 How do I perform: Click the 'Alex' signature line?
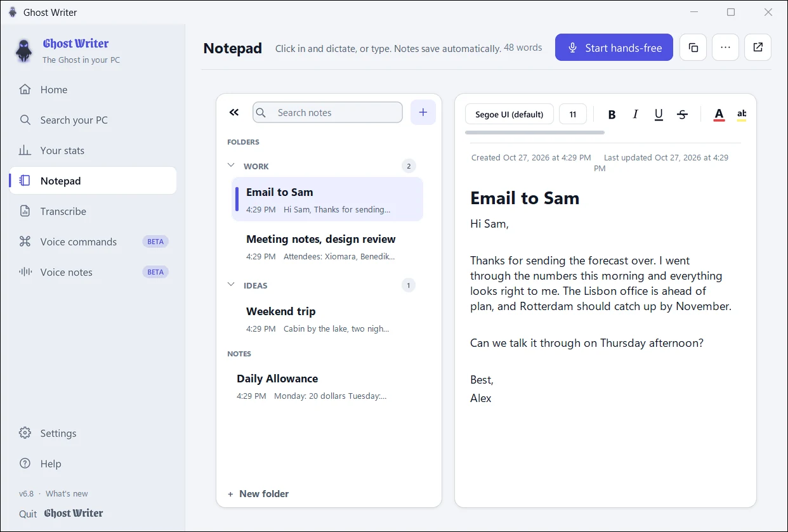tap(481, 398)
